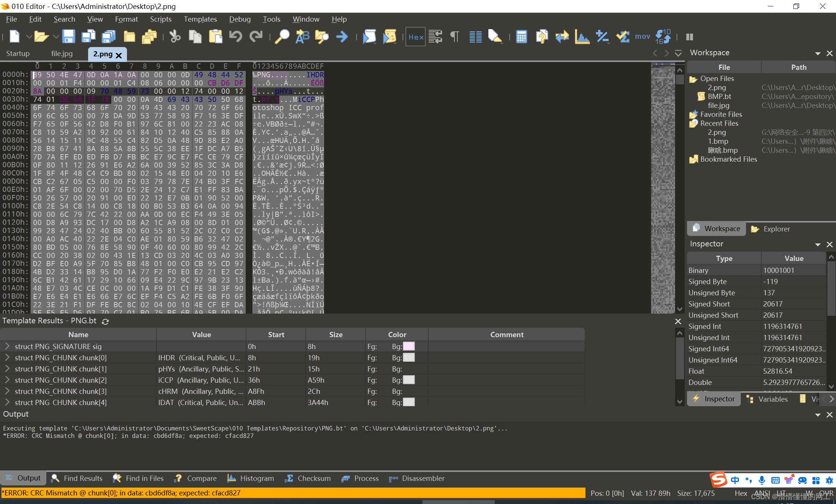Click the IHDR chunk background color swatch
The height and width of the screenshot is (504, 836).
[409, 358]
